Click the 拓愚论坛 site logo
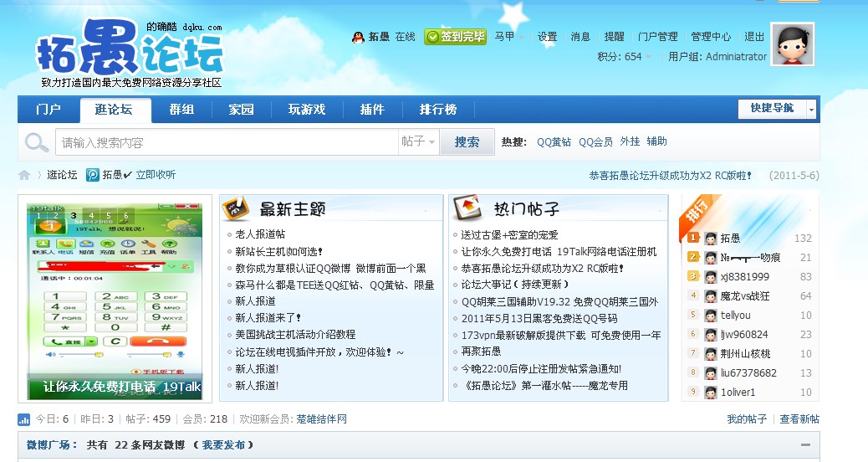The height and width of the screenshot is (462, 868). [130, 53]
